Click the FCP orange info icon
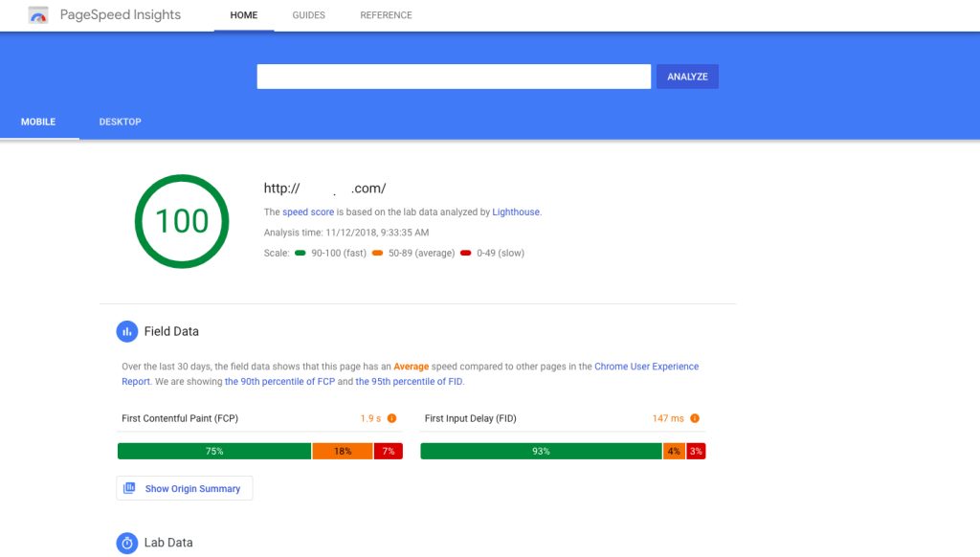 click(x=391, y=418)
